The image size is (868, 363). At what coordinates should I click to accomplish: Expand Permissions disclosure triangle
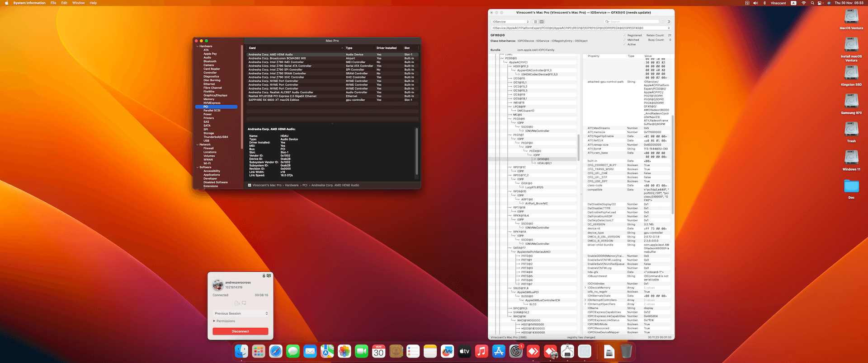(214, 321)
